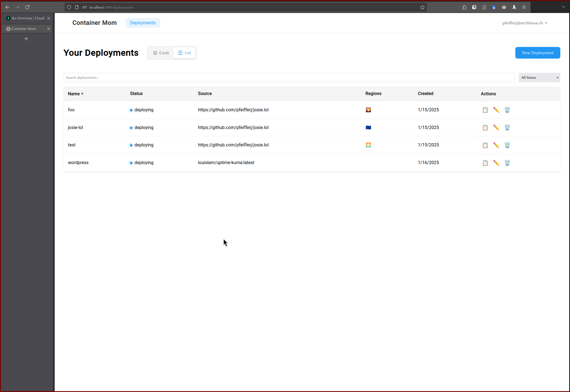Click the trash icon for wordpress row

[x=507, y=163]
